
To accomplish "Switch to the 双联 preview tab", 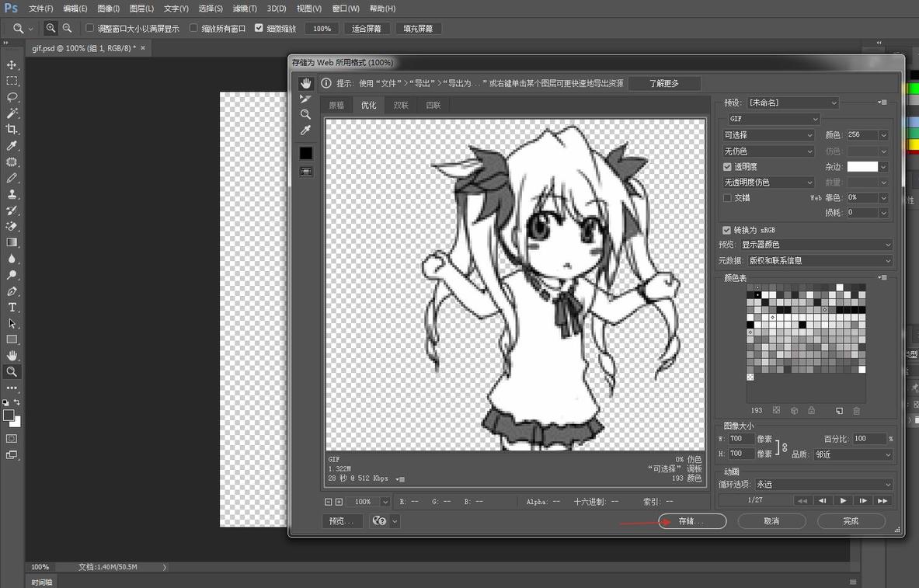I will tap(401, 105).
